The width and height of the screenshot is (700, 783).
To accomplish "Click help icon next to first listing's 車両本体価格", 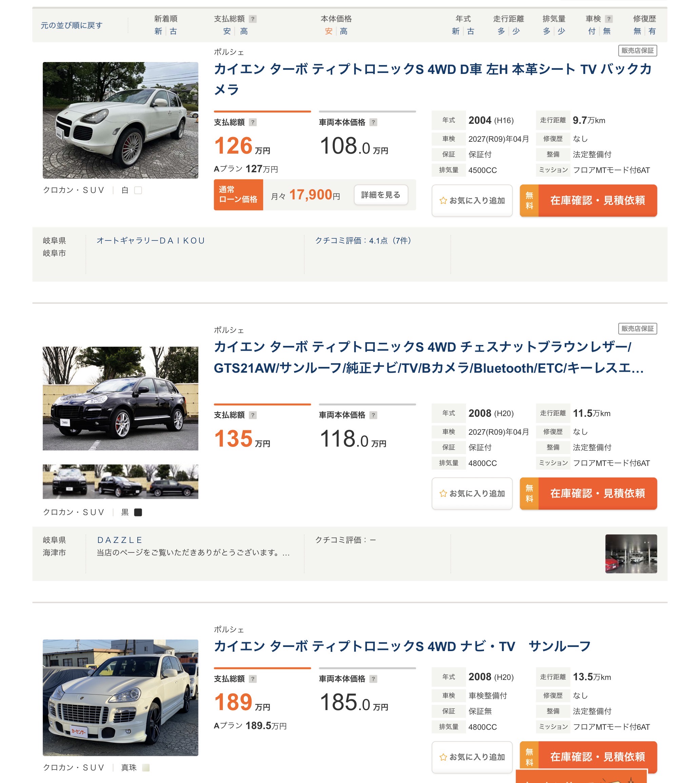I will point(373,122).
